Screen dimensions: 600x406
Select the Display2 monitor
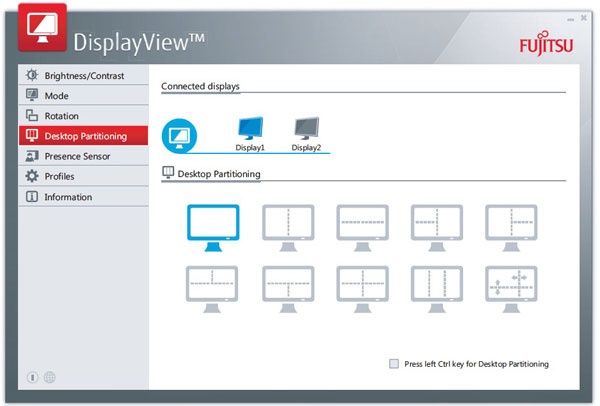tap(307, 134)
